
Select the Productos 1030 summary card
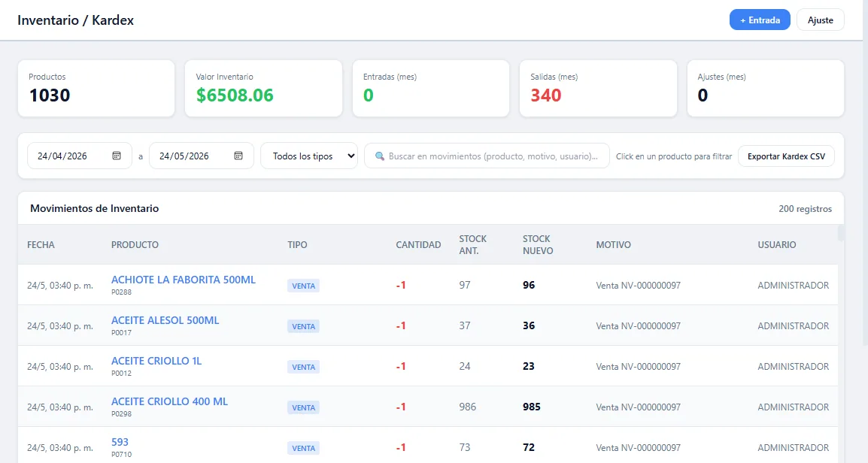coord(96,89)
